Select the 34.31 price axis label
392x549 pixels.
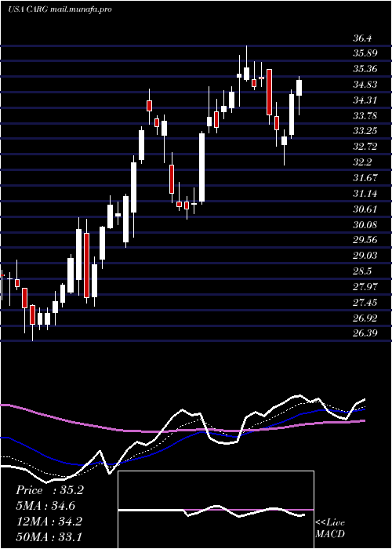pos(365,100)
